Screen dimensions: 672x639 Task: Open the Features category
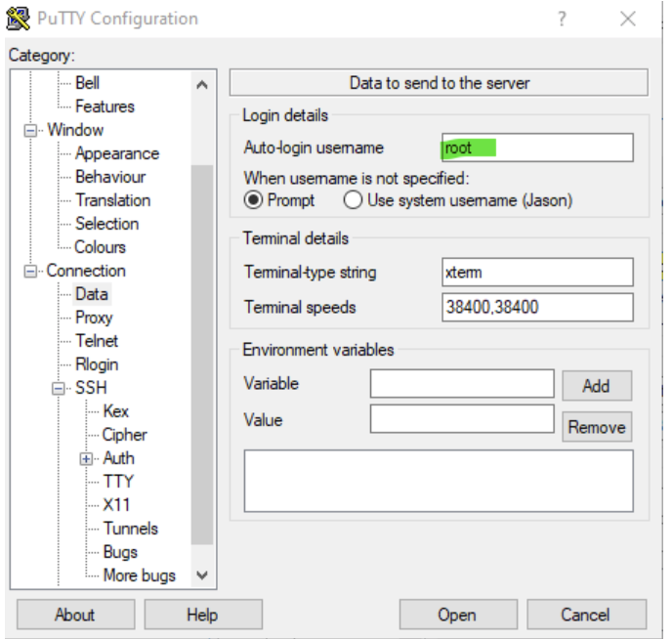pyautogui.click(x=105, y=106)
